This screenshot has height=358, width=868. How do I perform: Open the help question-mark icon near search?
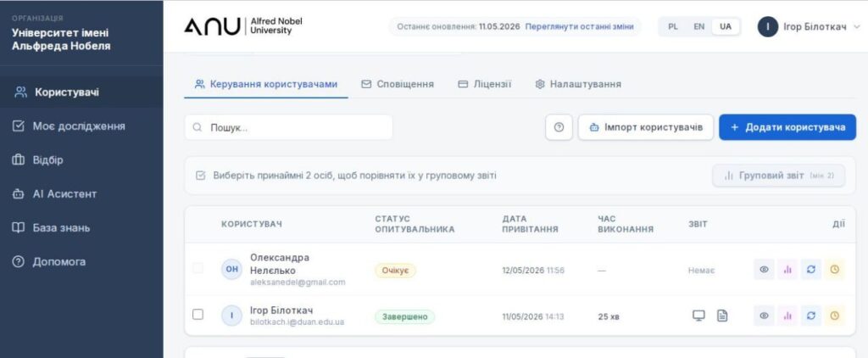pos(559,127)
